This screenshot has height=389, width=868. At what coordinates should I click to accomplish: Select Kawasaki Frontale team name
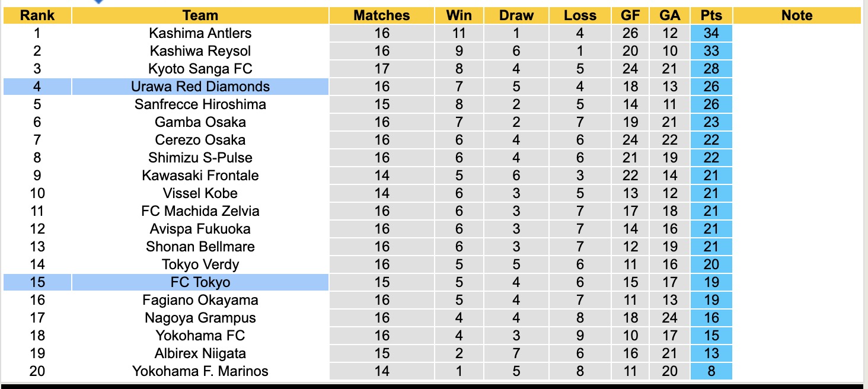(200, 176)
